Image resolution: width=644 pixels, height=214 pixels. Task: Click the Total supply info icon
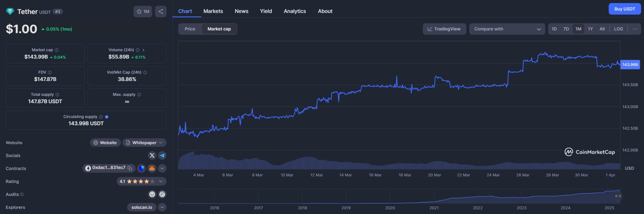click(57, 95)
